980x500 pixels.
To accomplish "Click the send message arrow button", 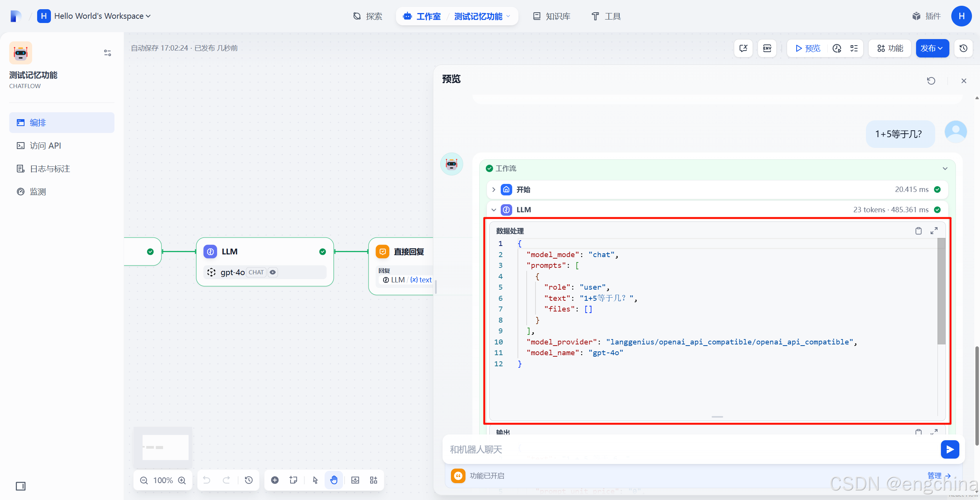I will (950, 449).
